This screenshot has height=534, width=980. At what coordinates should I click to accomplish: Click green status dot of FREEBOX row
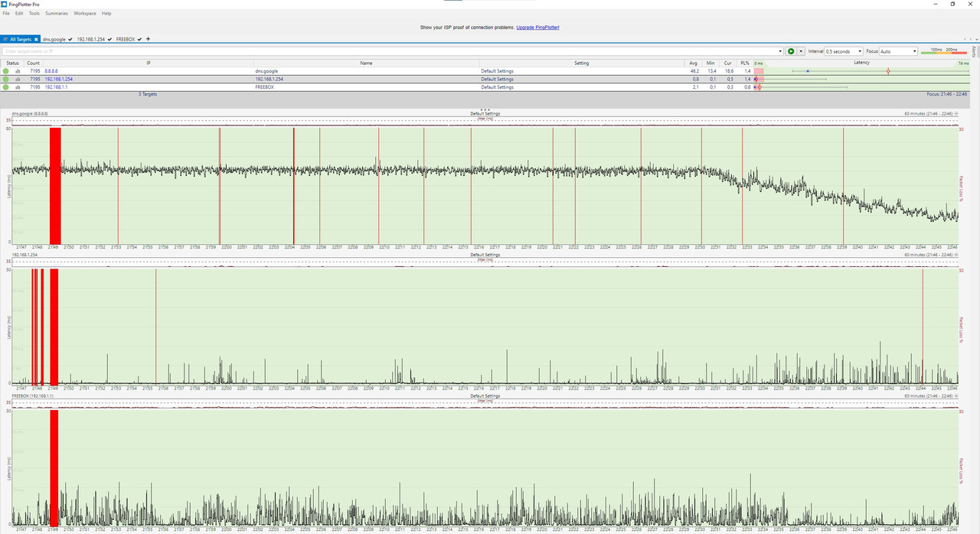point(6,87)
